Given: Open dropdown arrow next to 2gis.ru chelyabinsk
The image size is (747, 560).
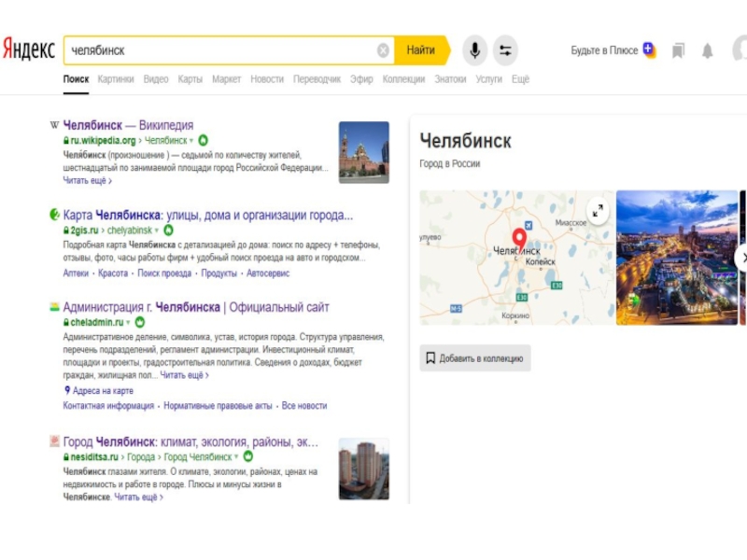Looking at the screenshot, I should tap(156, 231).
